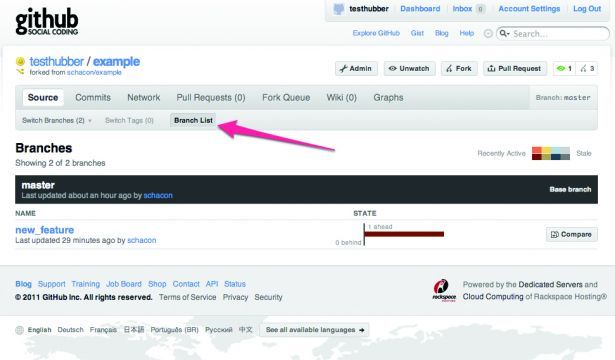Image resolution: width=615 pixels, height=360 pixels.
Task: Switch language to Deutsch
Action: (x=71, y=330)
